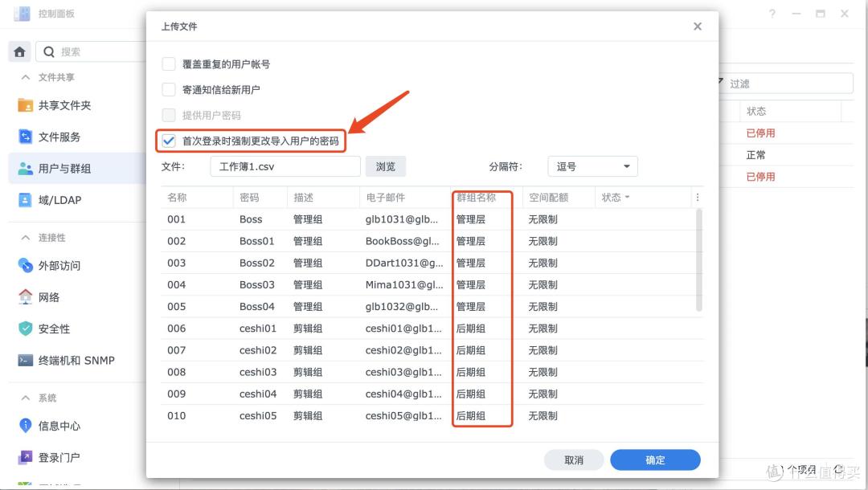This screenshot has height=490, width=868.
Task: Uncheck force password change on first login
Action: pyautogui.click(x=169, y=141)
